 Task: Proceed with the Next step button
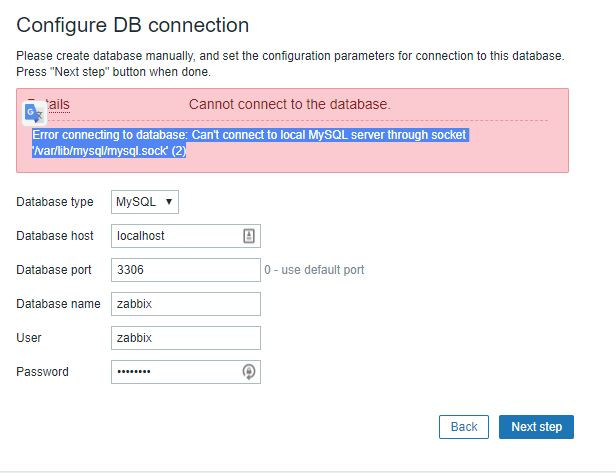coord(536,427)
